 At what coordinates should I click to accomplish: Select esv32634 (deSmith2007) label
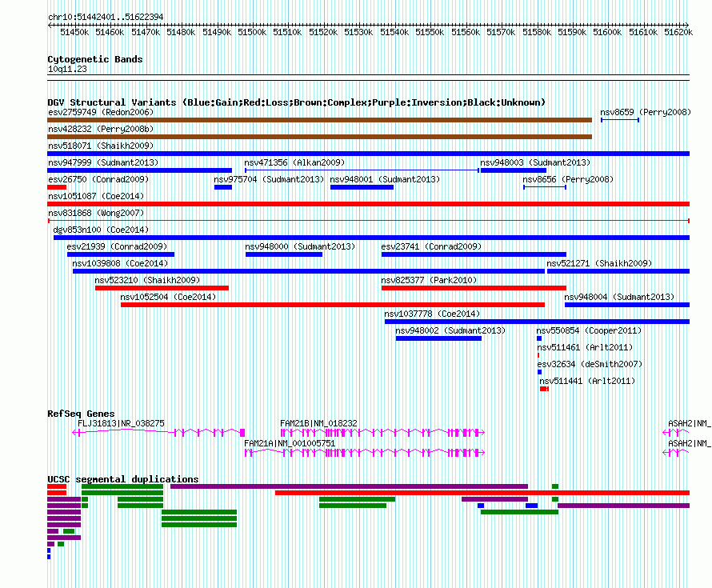click(x=590, y=364)
